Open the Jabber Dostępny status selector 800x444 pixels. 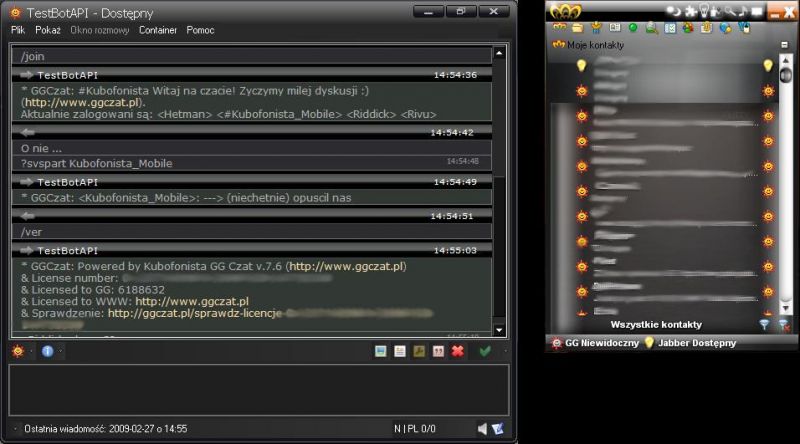(690, 343)
